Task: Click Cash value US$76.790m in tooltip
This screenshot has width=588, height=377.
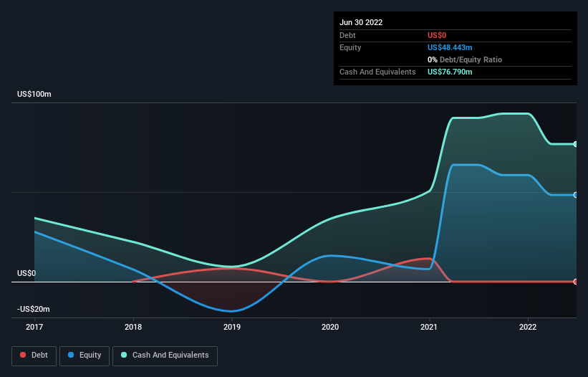Action: click(x=450, y=72)
